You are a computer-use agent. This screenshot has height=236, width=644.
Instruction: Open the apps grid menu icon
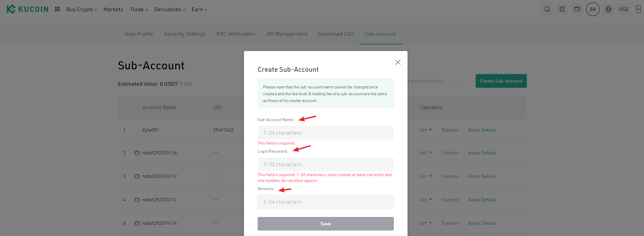[x=58, y=9]
